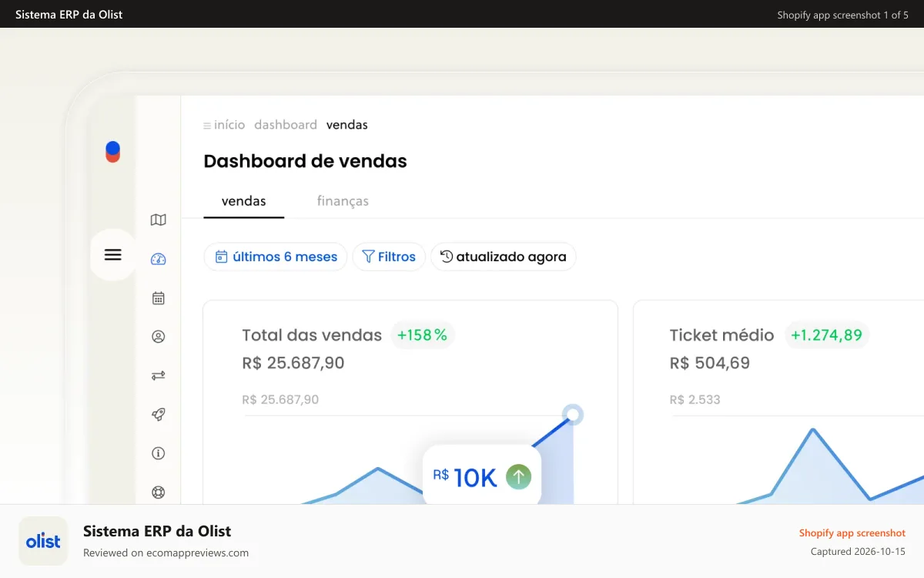Switch to the finanças tab
Viewport: 924px width, 578px height.
point(343,201)
